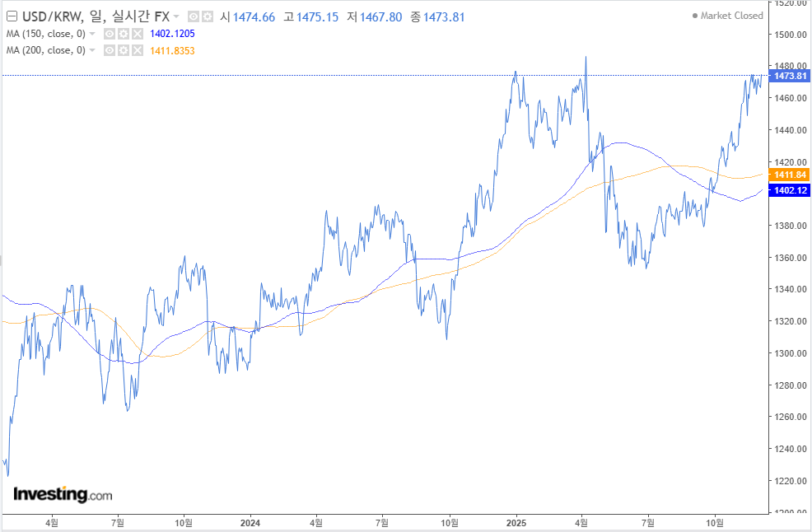Click the 1220.00 price axis label
The width and height of the screenshot is (812, 532).
pyautogui.click(x=791, y=481)
